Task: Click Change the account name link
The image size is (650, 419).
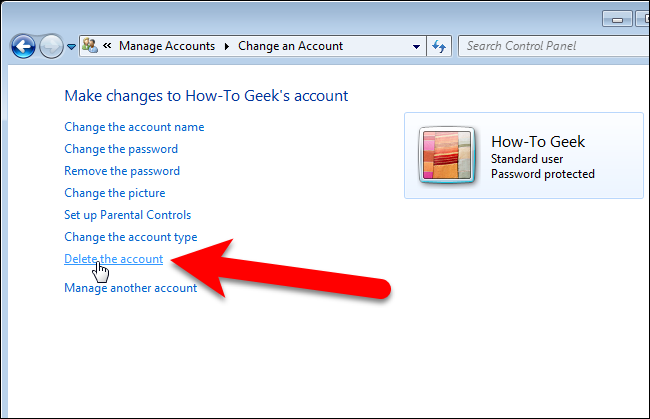Action: (134, 127)
